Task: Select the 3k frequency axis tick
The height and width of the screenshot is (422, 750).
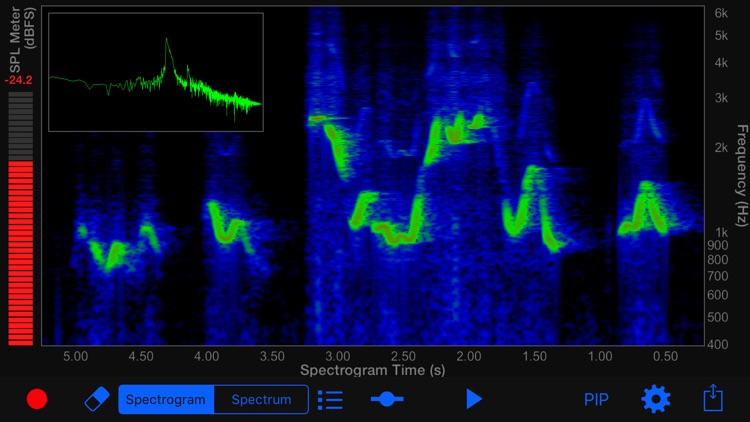Action: (x=721, y=98)
